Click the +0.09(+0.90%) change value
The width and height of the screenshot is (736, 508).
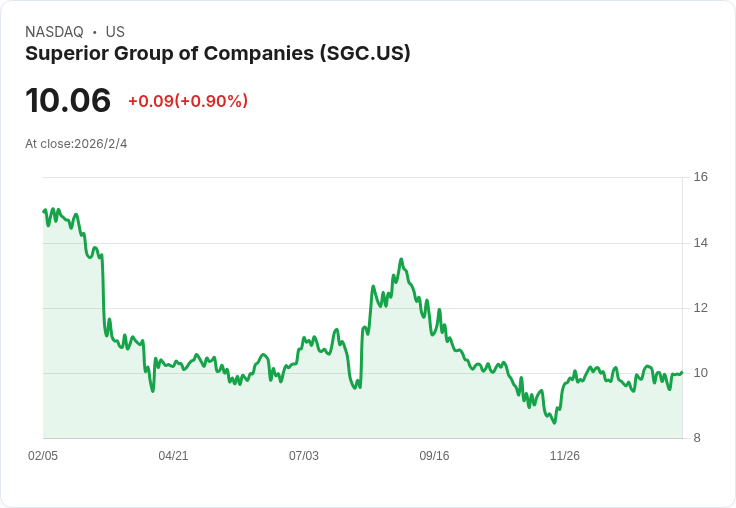point(188,101)
